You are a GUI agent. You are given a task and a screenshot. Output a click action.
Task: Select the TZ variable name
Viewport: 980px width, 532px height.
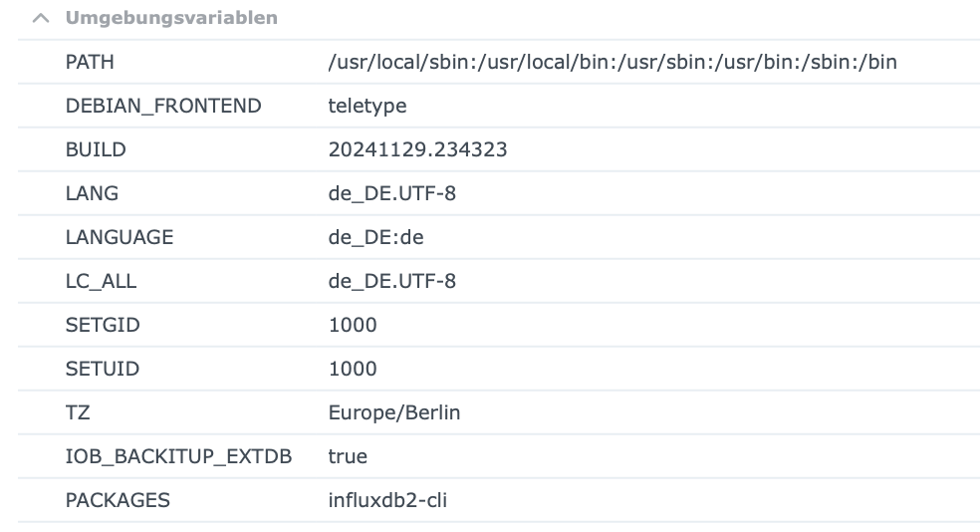coord(78,412)
